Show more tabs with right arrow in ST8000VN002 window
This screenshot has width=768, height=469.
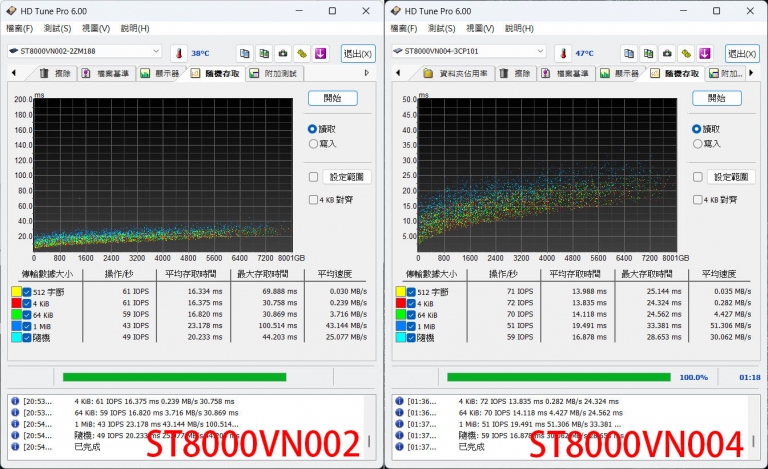[367, 72]
